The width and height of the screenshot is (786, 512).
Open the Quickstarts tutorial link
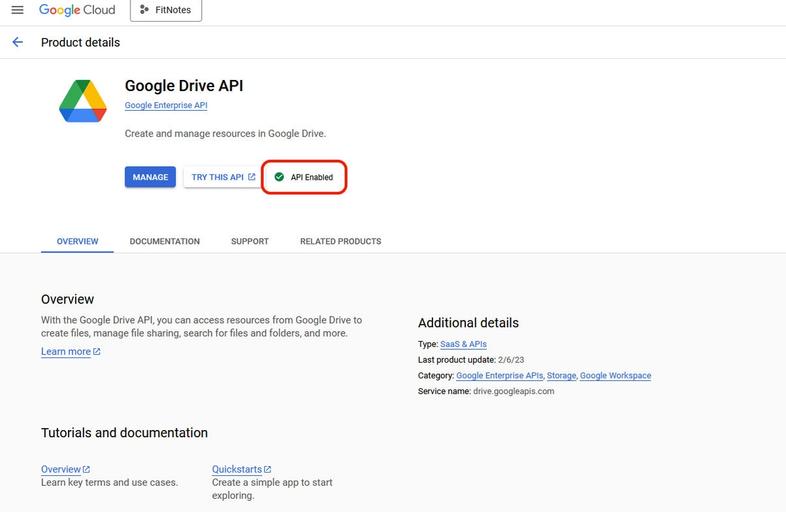click(241, 469)
